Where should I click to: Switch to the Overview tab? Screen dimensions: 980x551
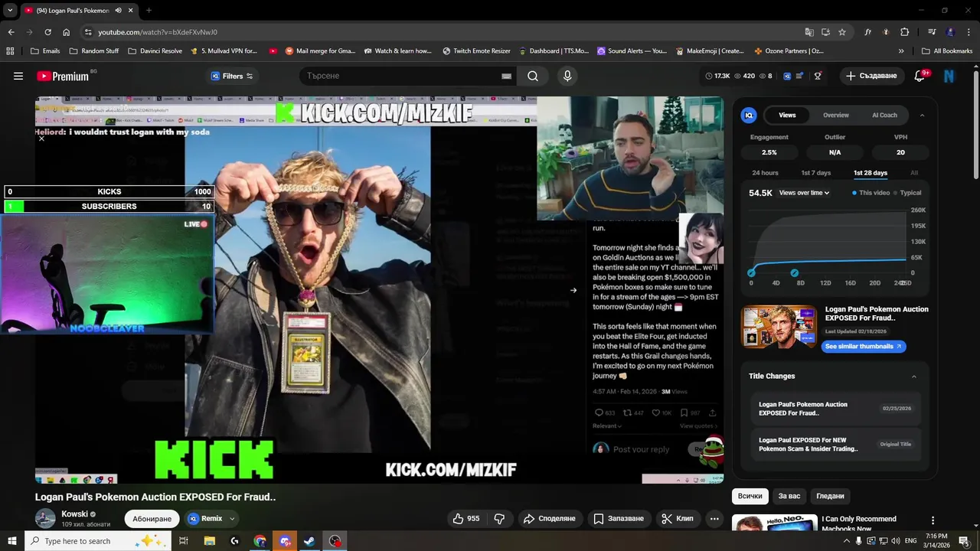(x=836, y=115)
